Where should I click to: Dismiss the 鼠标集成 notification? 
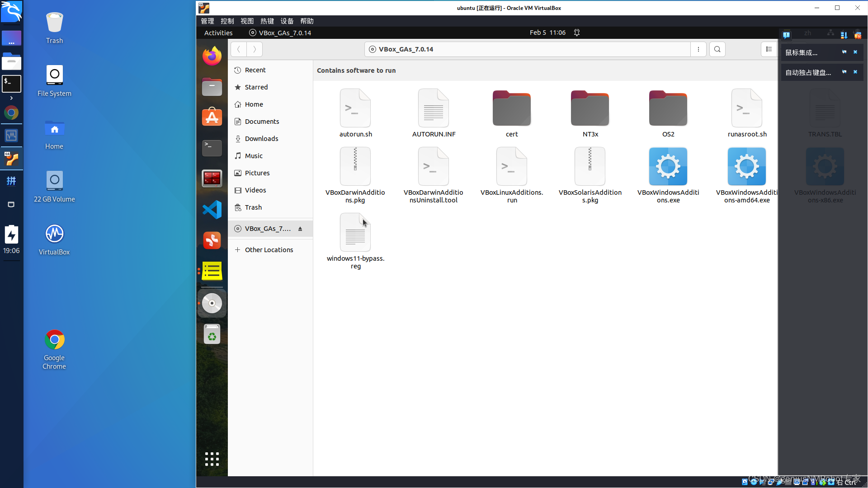pyautogui.click(x=855, y=52)
